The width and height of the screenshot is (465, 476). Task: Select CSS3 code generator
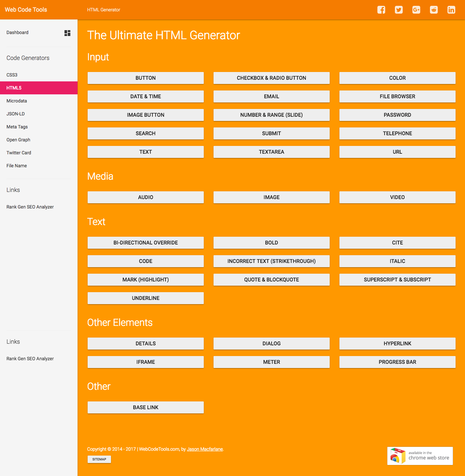pos(39,75)
